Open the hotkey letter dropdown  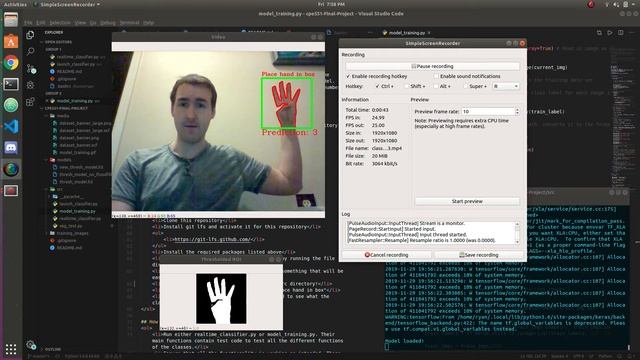coord(506,87)
